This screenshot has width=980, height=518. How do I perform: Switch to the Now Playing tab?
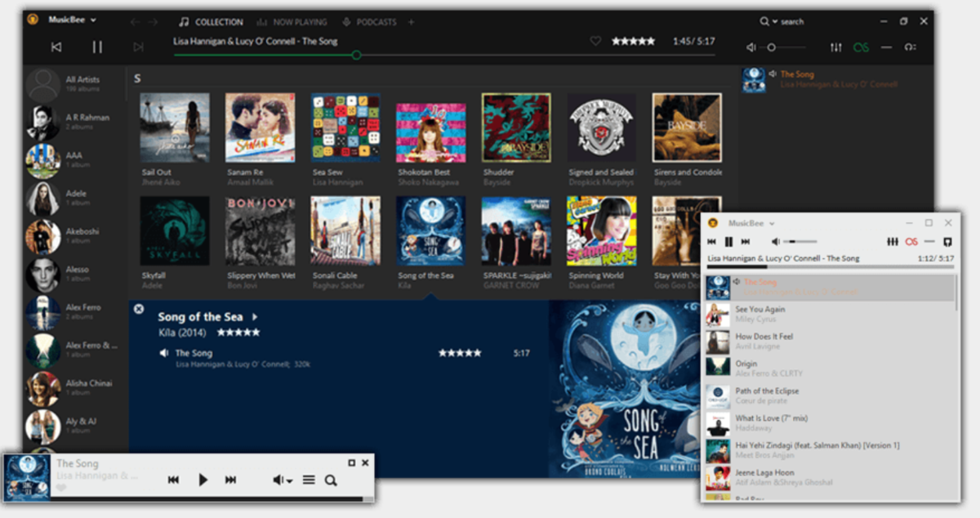pos(292,22)
